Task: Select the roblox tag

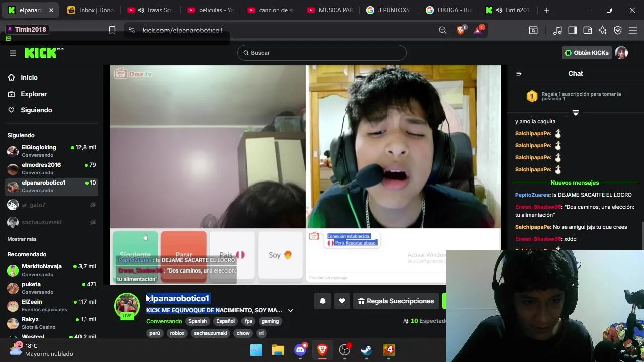Action: 177,333
